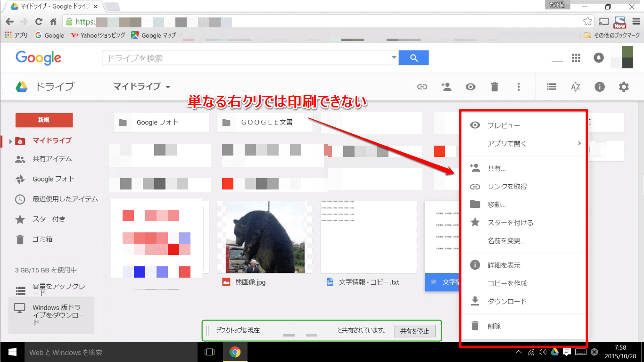Click the 共有を停止 button
Screen dimensions: 644x362
point(414,331)
